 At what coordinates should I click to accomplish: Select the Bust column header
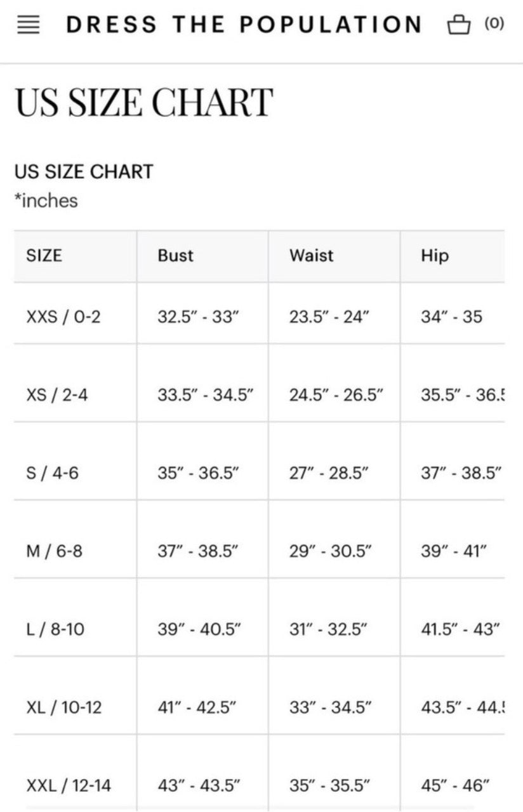176,256
